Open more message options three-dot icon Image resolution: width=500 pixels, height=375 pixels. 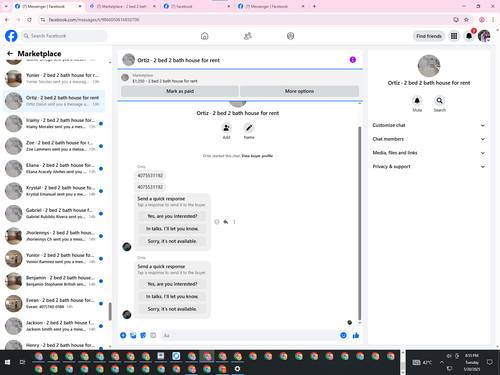click(234, 222)
